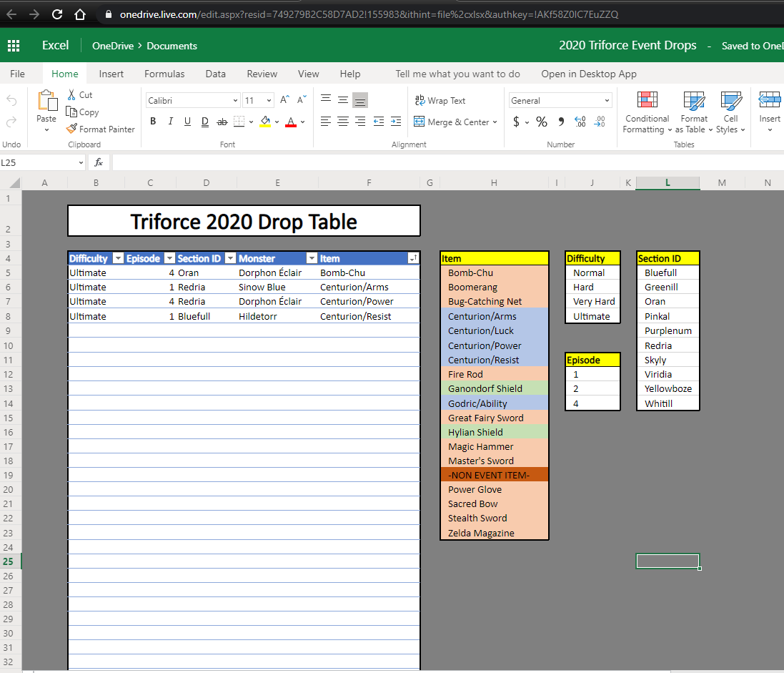Expand the Merge & Center options arrow
The height and width of the screenshot is (673, 784).
[x=495, y=122]
